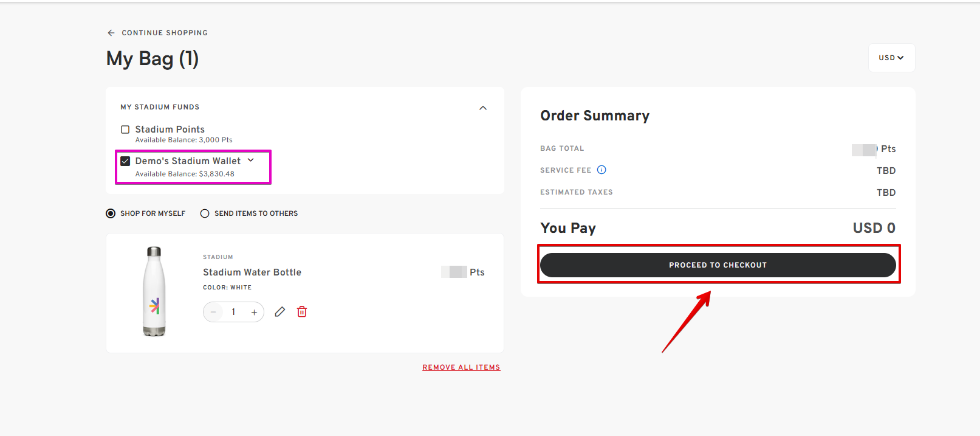
Task: Click the Continue Shopping link
Action: point(165,33)
